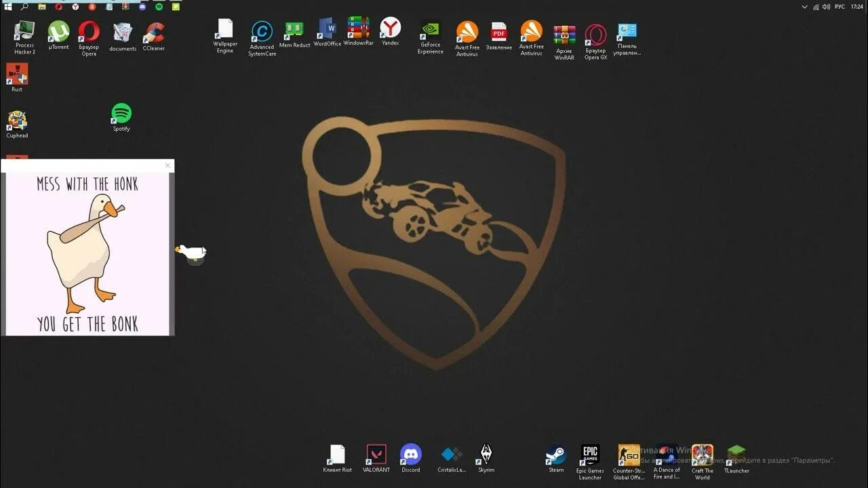
Task: Switch to Discord from the taskbar
Action: point(142,7)
